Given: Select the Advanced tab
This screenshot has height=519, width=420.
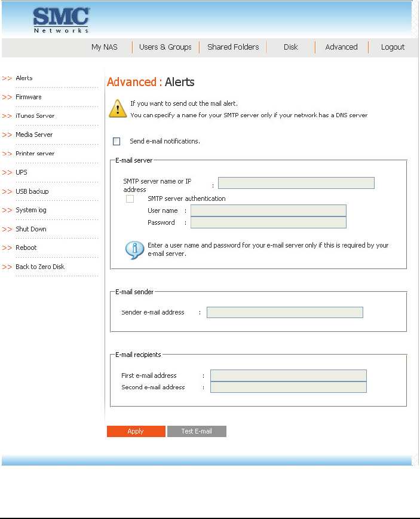Looking at the screenshot, I should tap(341, 47).
